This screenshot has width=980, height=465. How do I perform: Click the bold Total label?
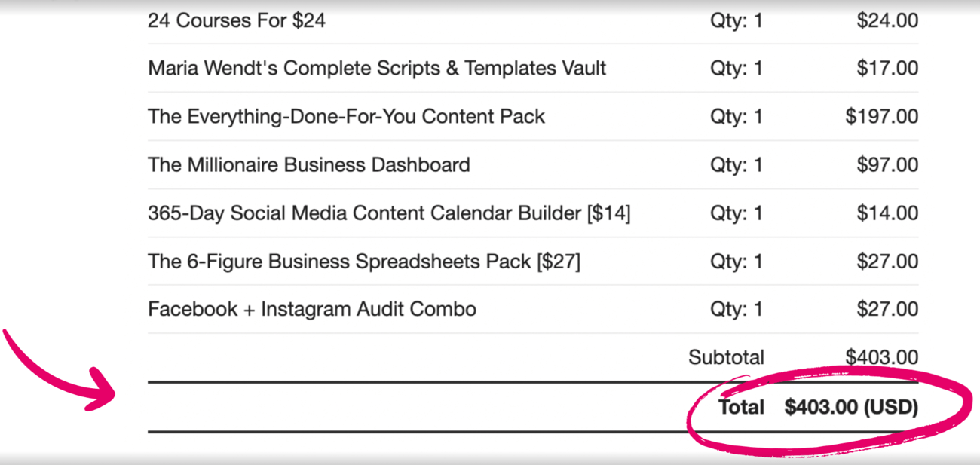tap(741, 408)
